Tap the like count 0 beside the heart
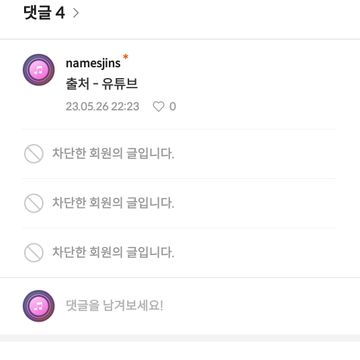This screenshot has height=360, width=360. [x=172, y=107]
